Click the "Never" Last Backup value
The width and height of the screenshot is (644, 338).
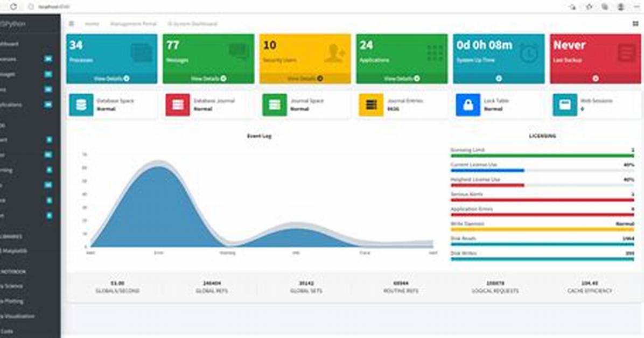(x=569, y=45)
